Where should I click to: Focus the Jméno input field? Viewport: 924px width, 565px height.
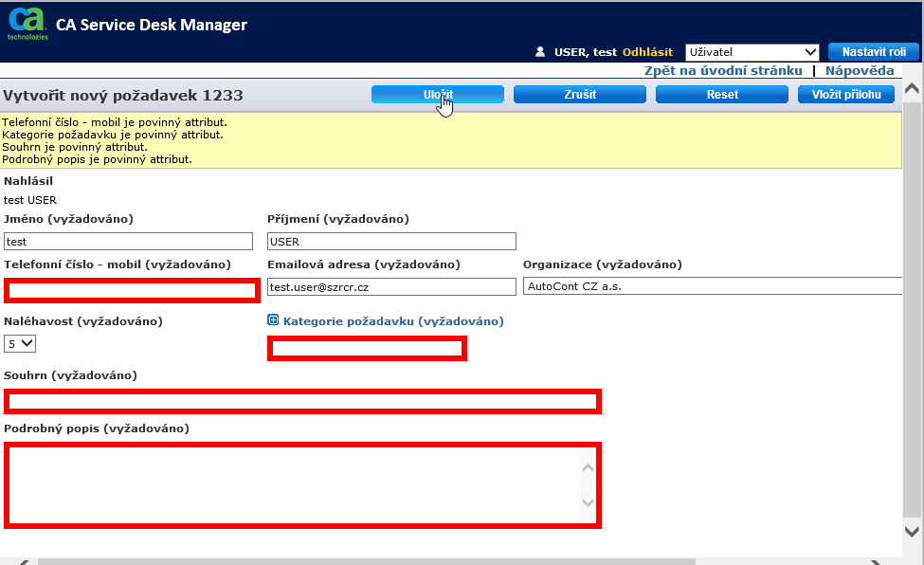(129, 241)
